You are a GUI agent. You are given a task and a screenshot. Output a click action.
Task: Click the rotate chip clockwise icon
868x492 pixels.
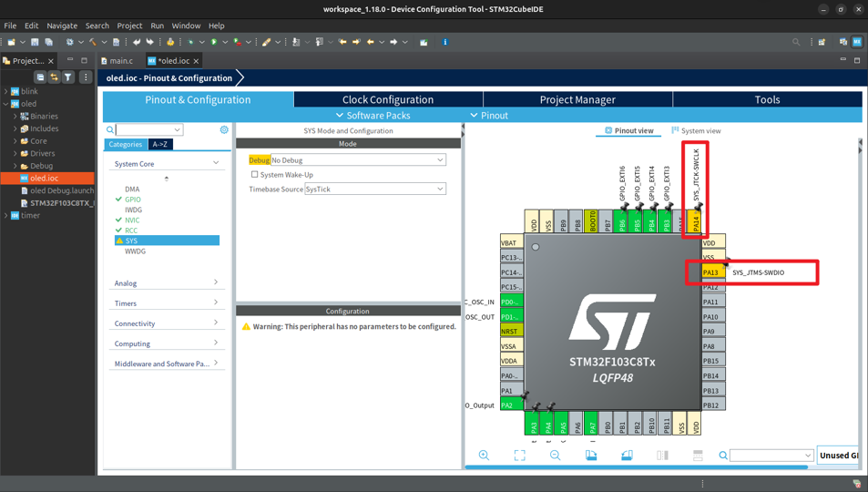click(x=591, y=455)
